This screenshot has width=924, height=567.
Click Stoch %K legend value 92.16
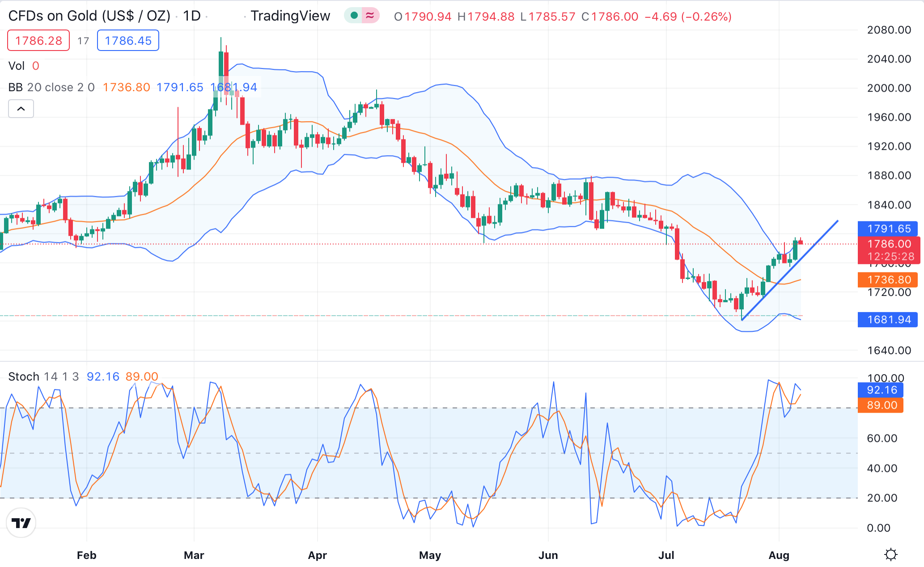click(x=103, y=377)
